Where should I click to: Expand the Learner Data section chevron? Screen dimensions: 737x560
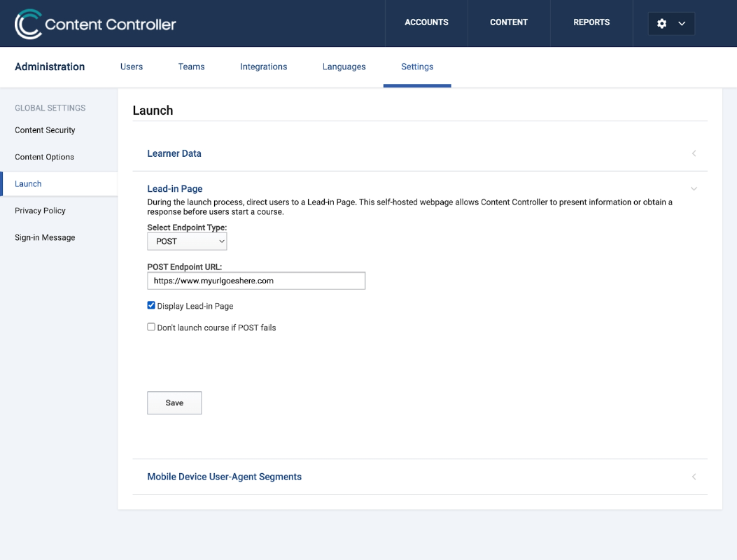tap(694, 153)
